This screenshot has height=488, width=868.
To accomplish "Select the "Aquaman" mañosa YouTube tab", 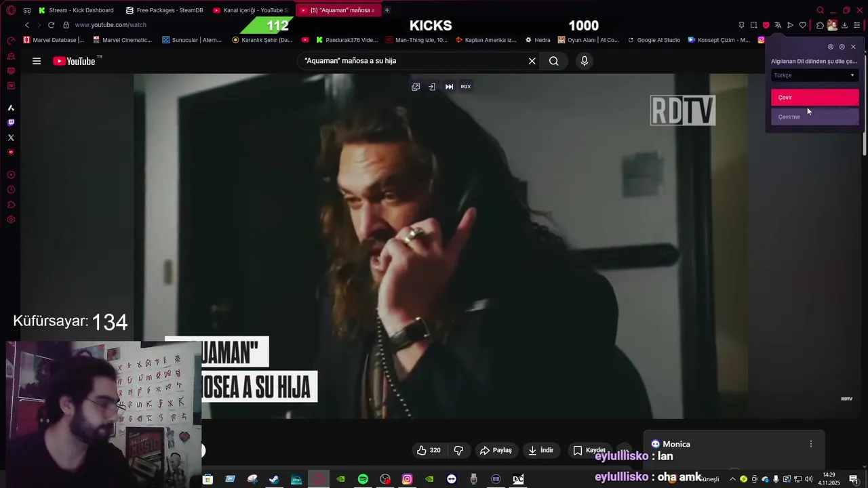I will tap(338, 10).
